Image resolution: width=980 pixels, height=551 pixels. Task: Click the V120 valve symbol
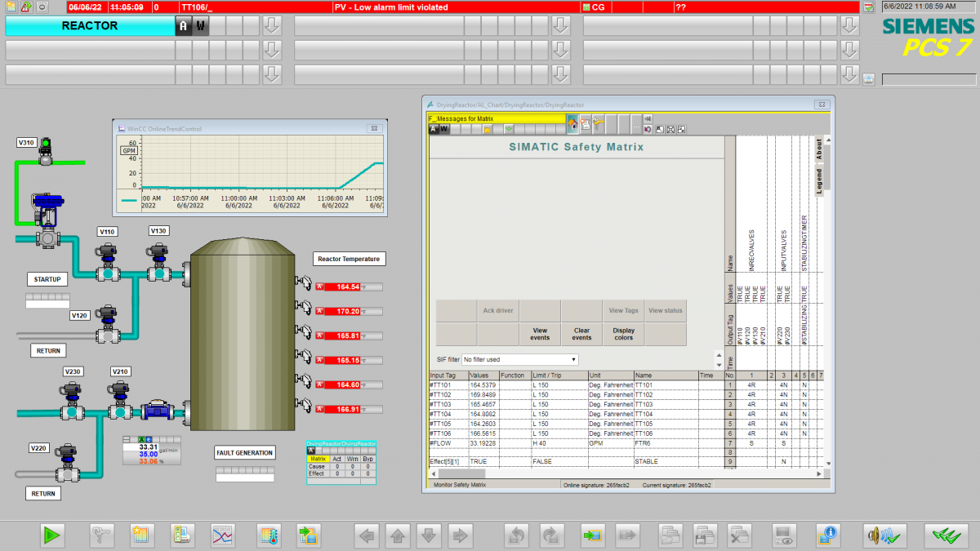[108, 325]
